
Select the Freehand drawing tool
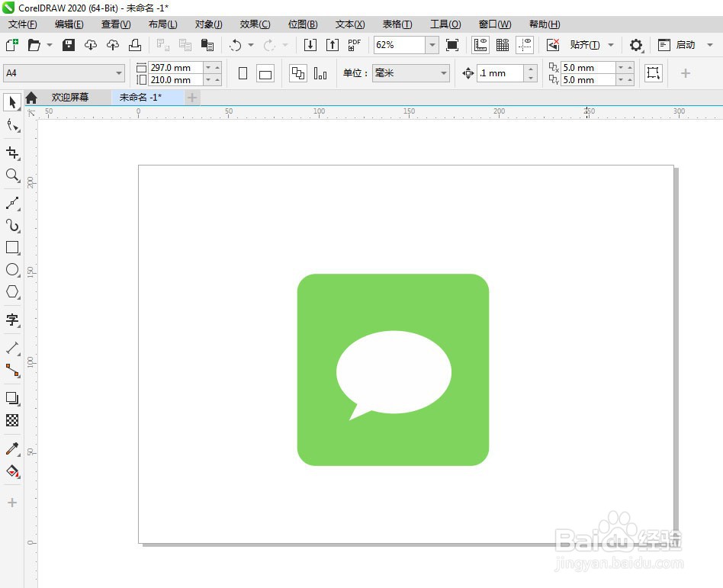point(12,203)
